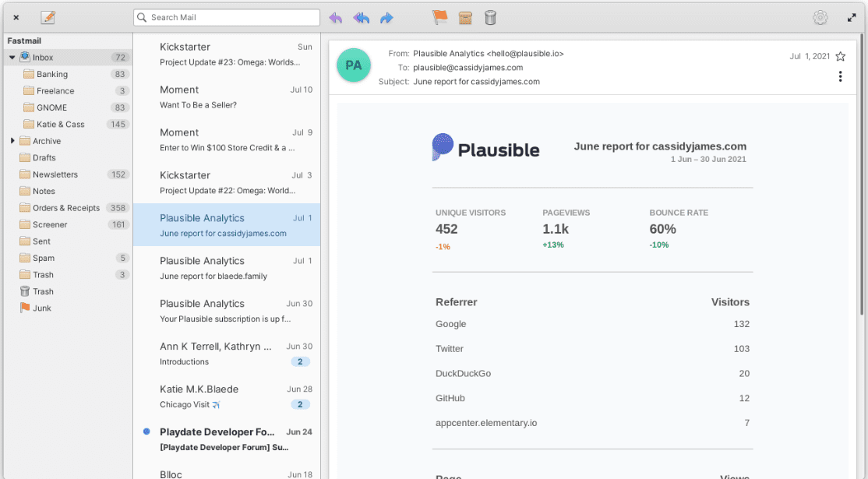This screenshot has height=479, width=868.
Task: Star the June report email
Action: pos(840,56)
